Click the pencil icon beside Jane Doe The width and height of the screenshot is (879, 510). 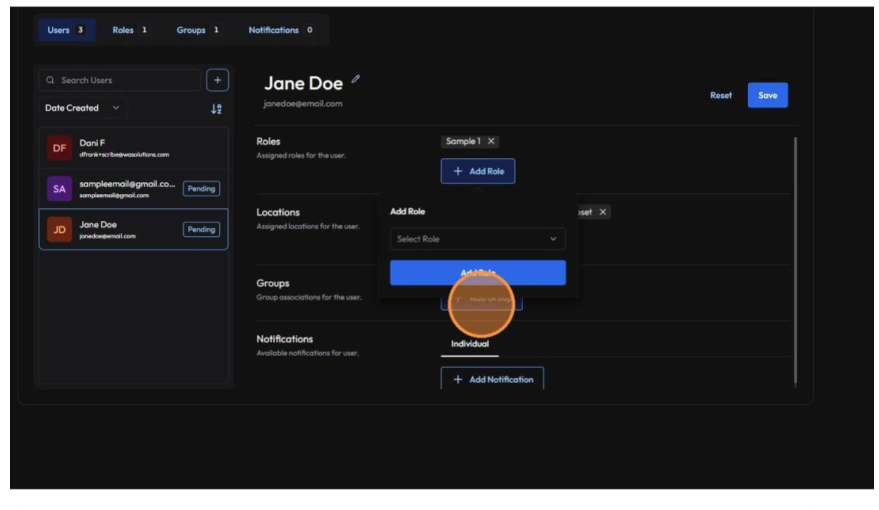355,79
